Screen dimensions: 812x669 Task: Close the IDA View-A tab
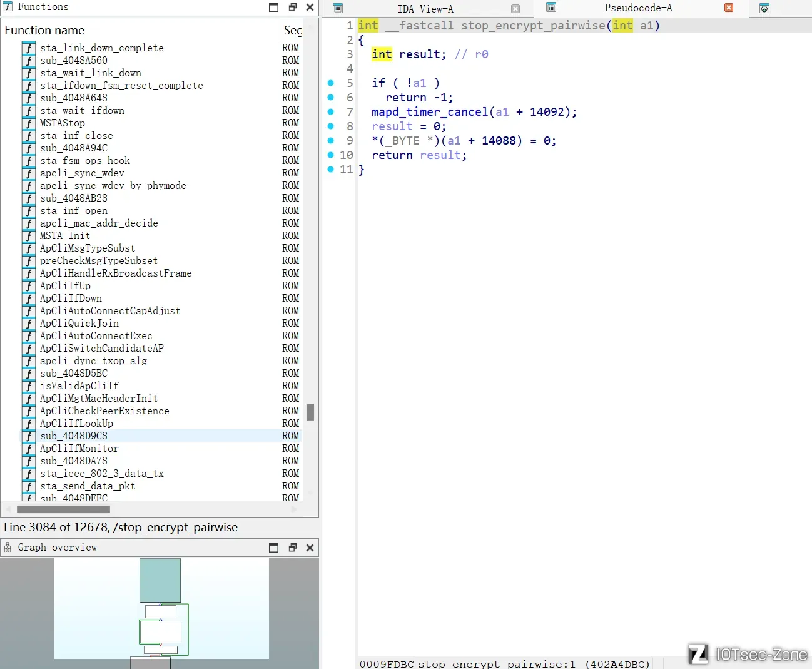click(515, 9)
